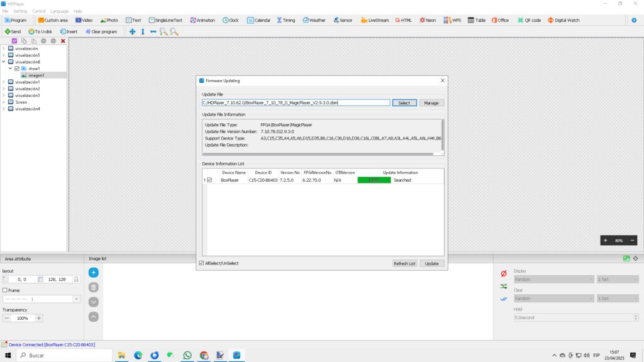This screenshot has height=362, width=644.
Task: Open the Clear effect Random dropdown
Action: 553,299
